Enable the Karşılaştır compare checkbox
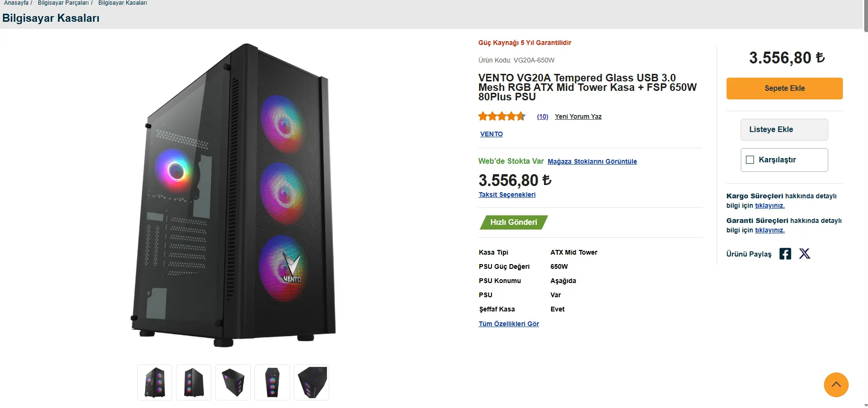The width and height of the screenshot is (868, 408). [750, 160]
